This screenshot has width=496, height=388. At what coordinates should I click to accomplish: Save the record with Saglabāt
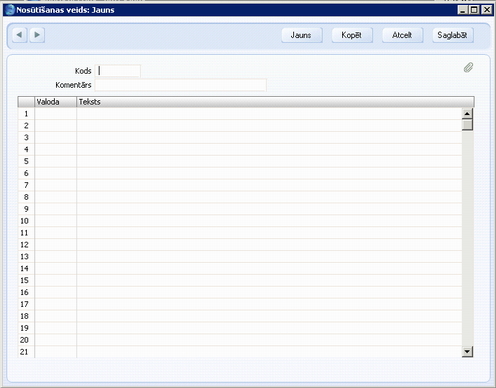point(453,35)
